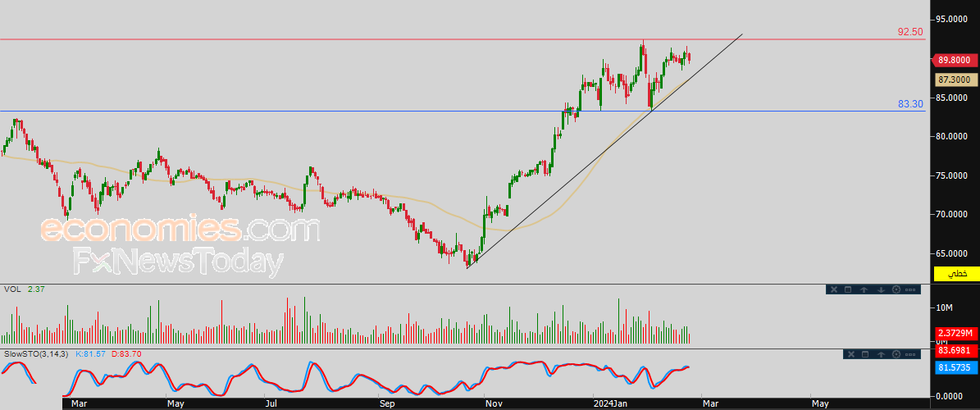Viewport: 980px width, 410px height.
Task: Close the SlowSTO indicator panel
Action: tap(852, 354)
